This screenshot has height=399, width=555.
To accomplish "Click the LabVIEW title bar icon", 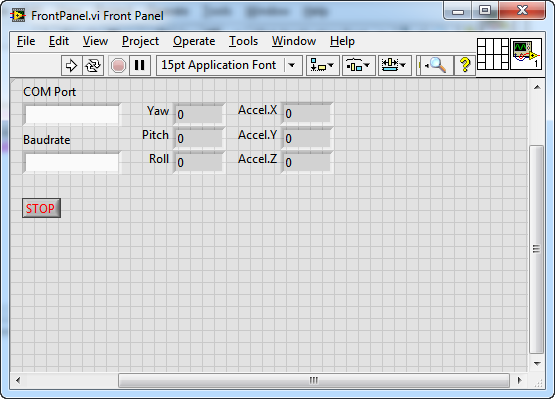I will [18, 16].
